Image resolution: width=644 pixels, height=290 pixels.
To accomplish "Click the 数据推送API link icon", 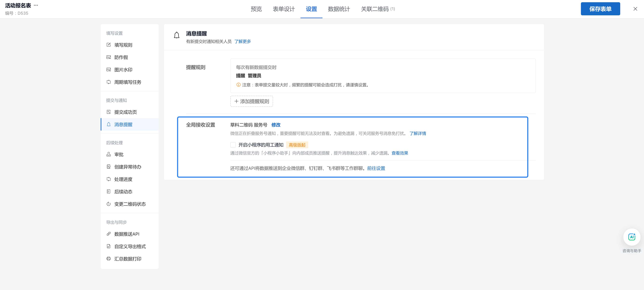I will pos(108,234).
